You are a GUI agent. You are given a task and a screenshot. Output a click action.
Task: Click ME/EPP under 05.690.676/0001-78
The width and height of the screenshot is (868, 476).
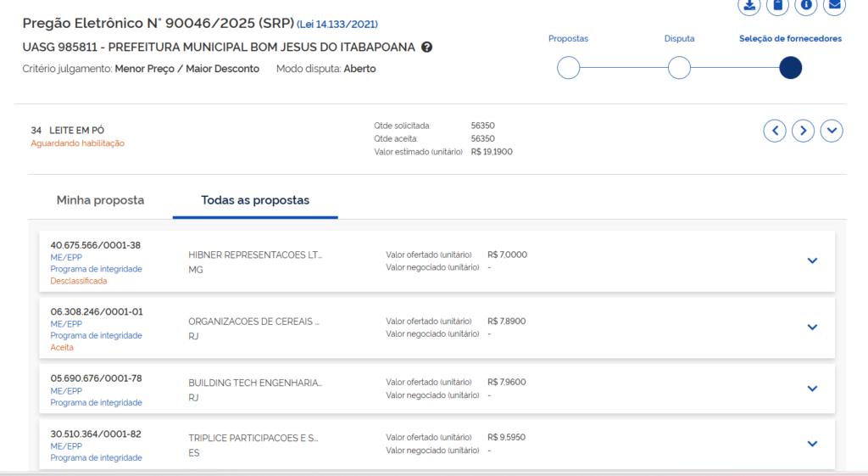coord(66,390)
